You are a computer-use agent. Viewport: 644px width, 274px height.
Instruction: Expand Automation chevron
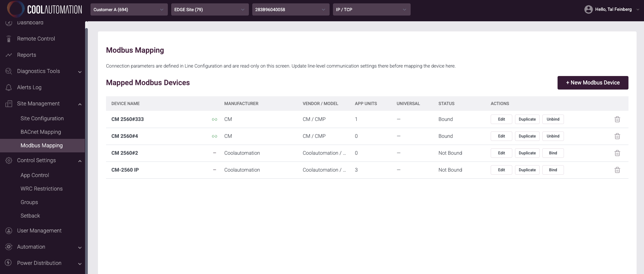coord(80,247)
